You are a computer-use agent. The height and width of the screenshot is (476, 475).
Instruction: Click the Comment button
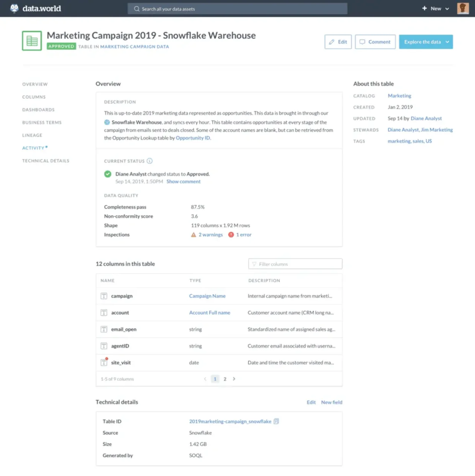(375, 42)
